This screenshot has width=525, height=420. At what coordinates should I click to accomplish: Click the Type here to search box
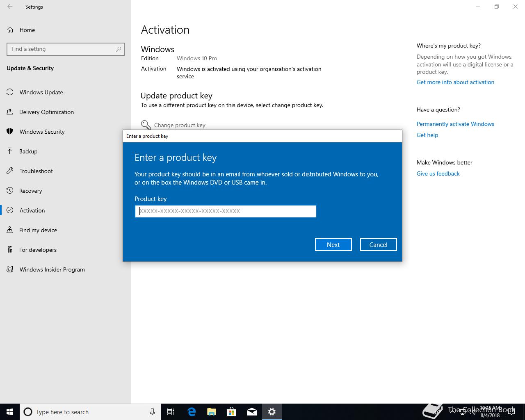[x=90, y=412]
